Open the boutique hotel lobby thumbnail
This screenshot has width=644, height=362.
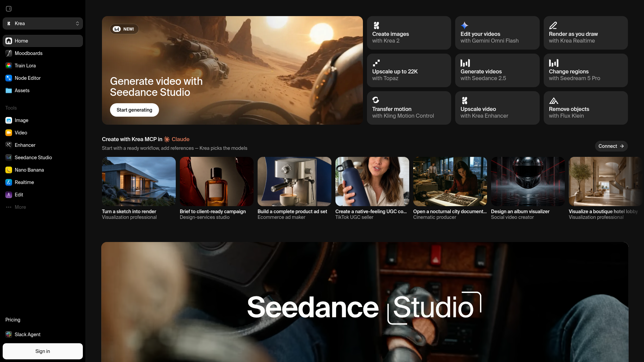(606, 181)
